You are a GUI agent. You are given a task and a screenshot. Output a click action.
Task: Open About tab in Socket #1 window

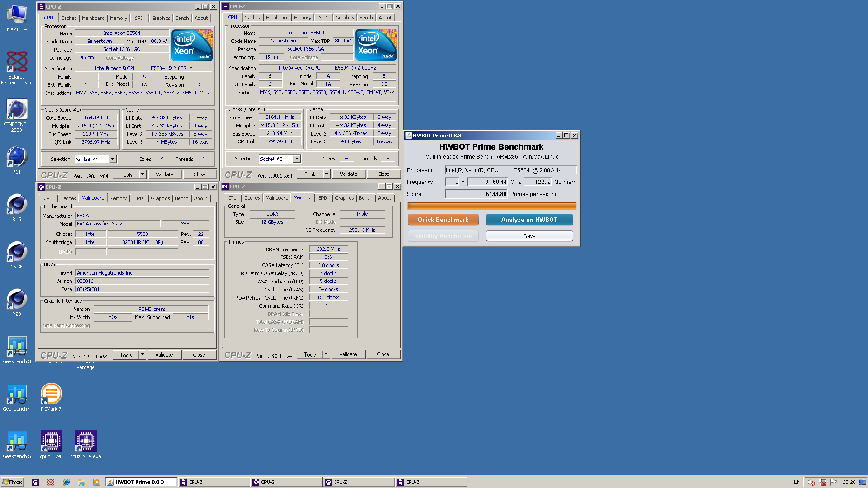pos(201,18)
